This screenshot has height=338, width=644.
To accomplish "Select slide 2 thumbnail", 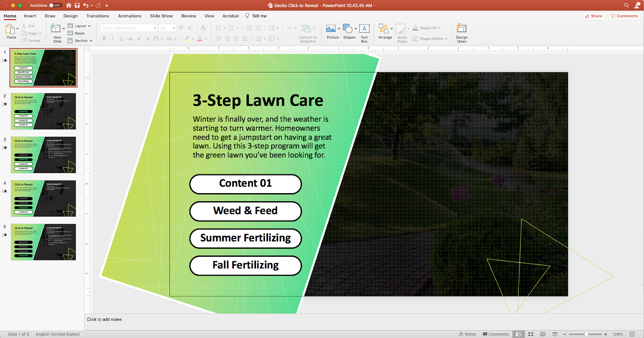I will 43,111.
